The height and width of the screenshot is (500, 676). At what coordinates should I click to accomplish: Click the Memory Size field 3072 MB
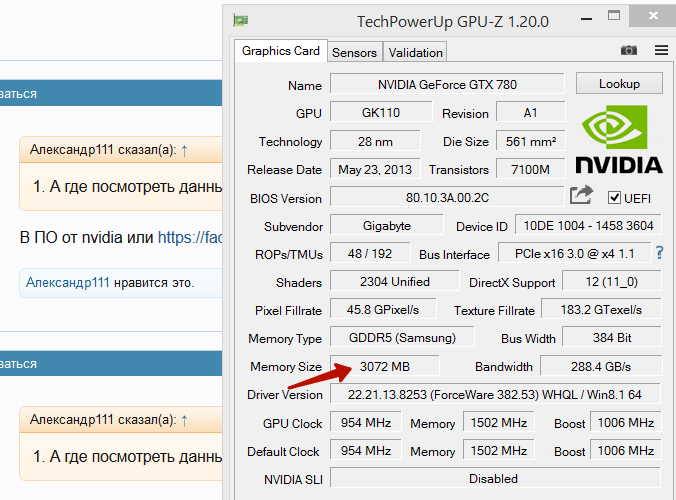tap(385, 366)
